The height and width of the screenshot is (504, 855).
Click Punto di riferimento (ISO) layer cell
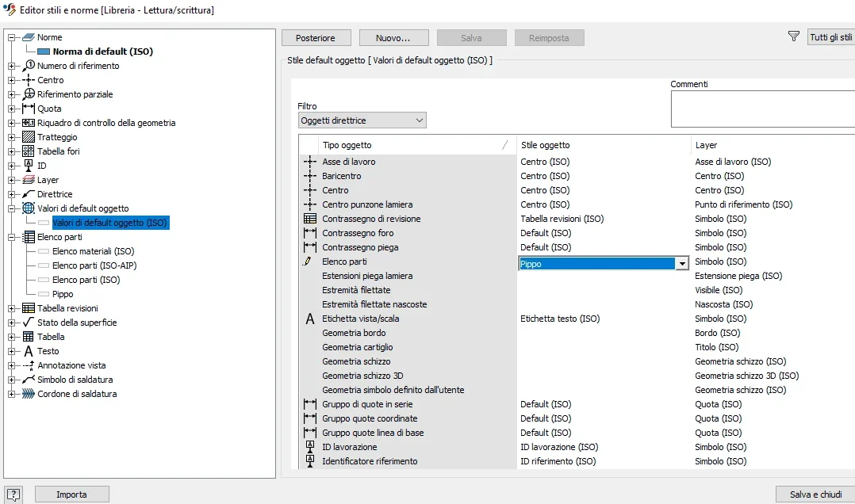pos(743,204)
